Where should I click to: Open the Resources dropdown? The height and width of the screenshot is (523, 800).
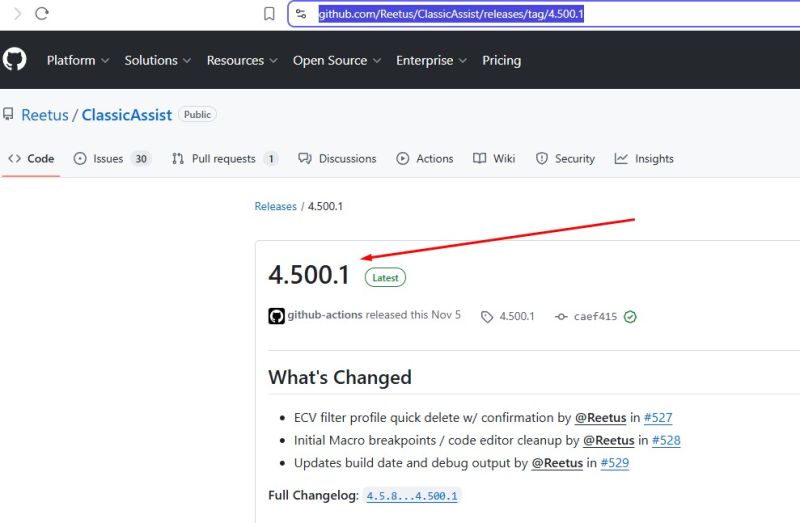point(242,60)
